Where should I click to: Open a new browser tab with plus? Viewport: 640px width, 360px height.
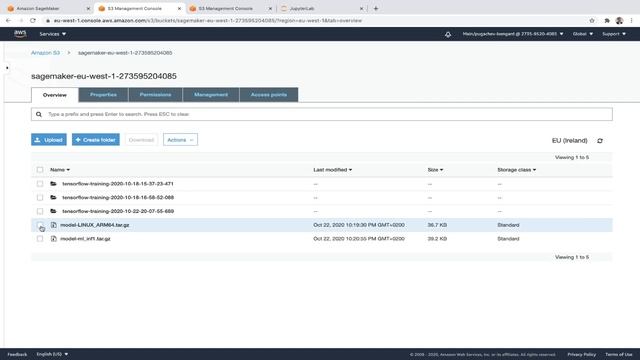coord(376,8)
